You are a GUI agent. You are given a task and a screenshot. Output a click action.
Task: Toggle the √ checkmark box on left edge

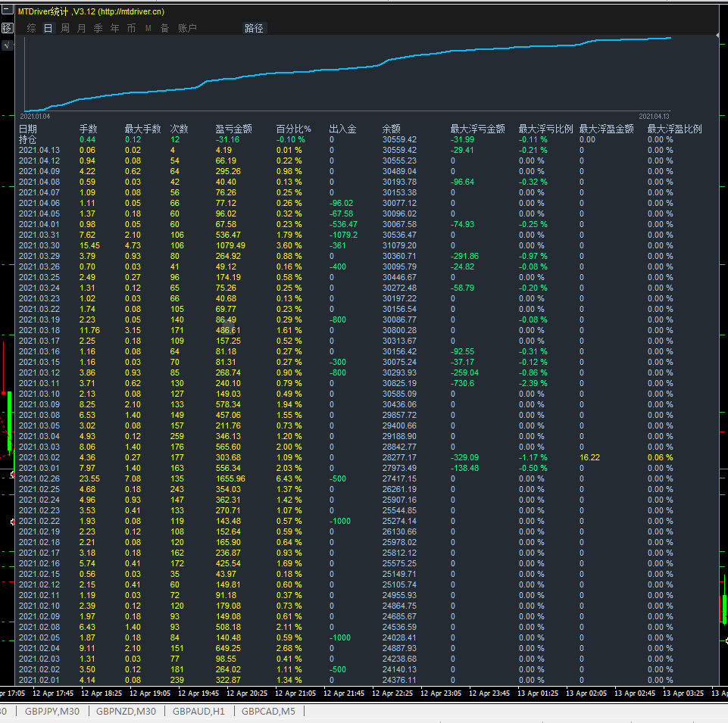coord(7,45)
